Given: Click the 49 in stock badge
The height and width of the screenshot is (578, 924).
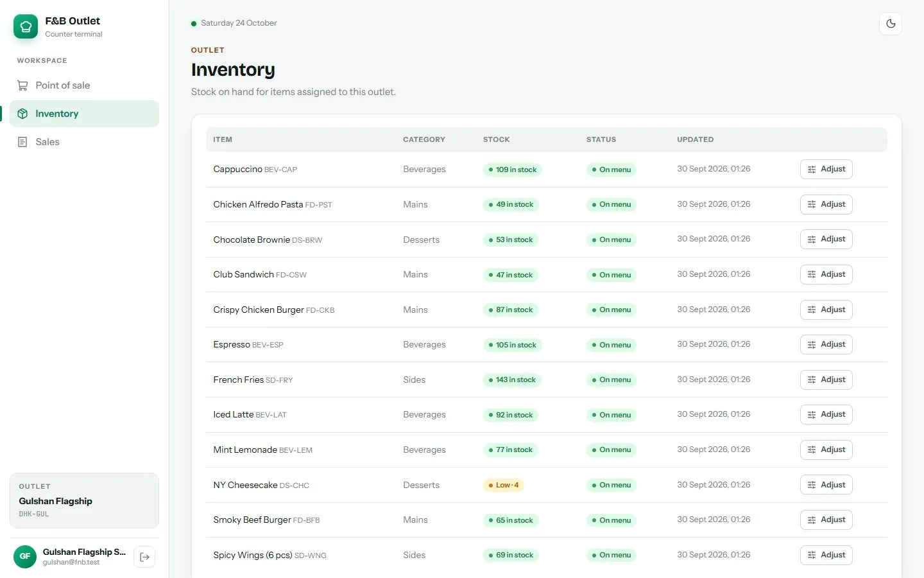Looking at the screenshot, I should point(511,205).
